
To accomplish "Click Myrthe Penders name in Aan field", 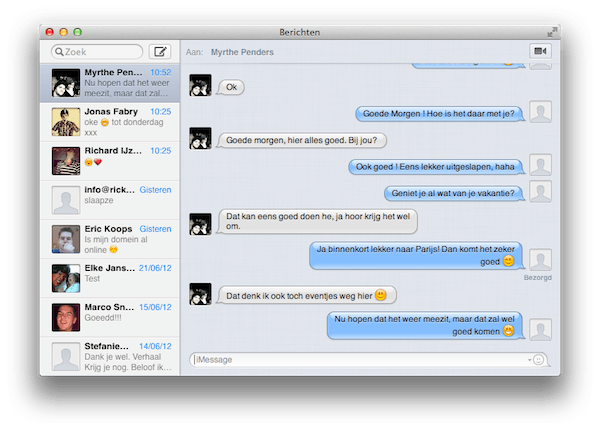I will pyautogui.click(x=242, y=52).
